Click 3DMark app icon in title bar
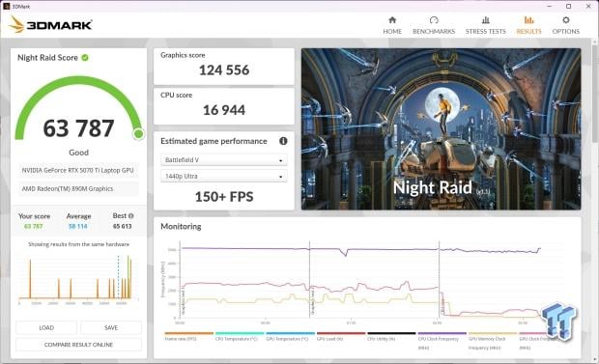 6,6
